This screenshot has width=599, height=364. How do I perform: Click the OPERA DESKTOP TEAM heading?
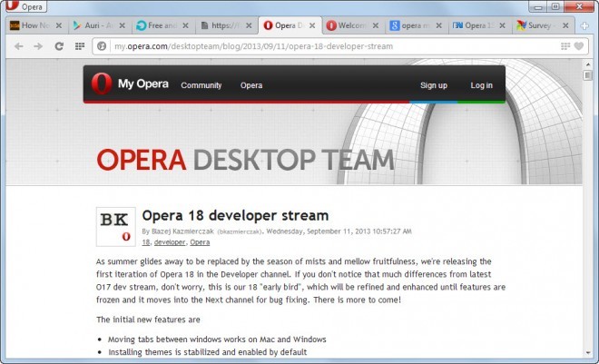pyautogui.click(x=245, y=160)
